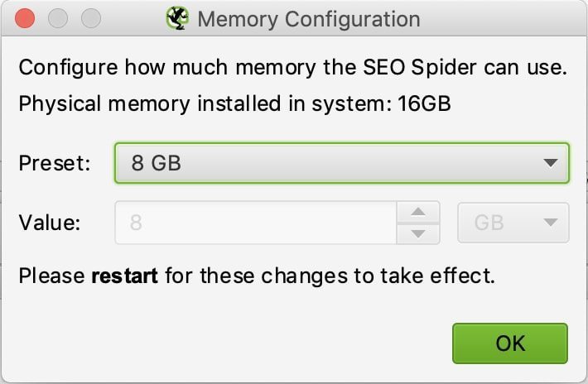The image size is (588, 384).
Task: Click the "16GB" installed memory amount
Action: (424, 103)
